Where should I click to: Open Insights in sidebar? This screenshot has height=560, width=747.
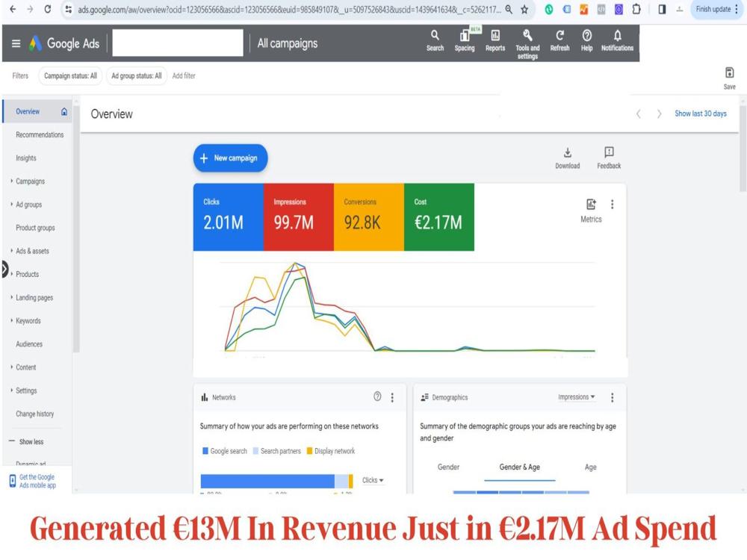(25, 158)
